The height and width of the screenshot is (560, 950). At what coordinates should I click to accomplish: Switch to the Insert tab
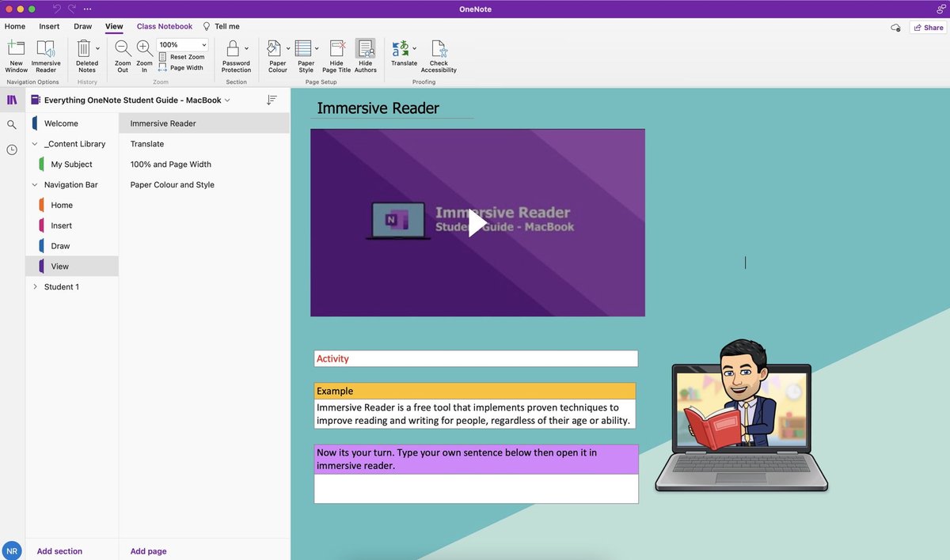tap(49, 26)
